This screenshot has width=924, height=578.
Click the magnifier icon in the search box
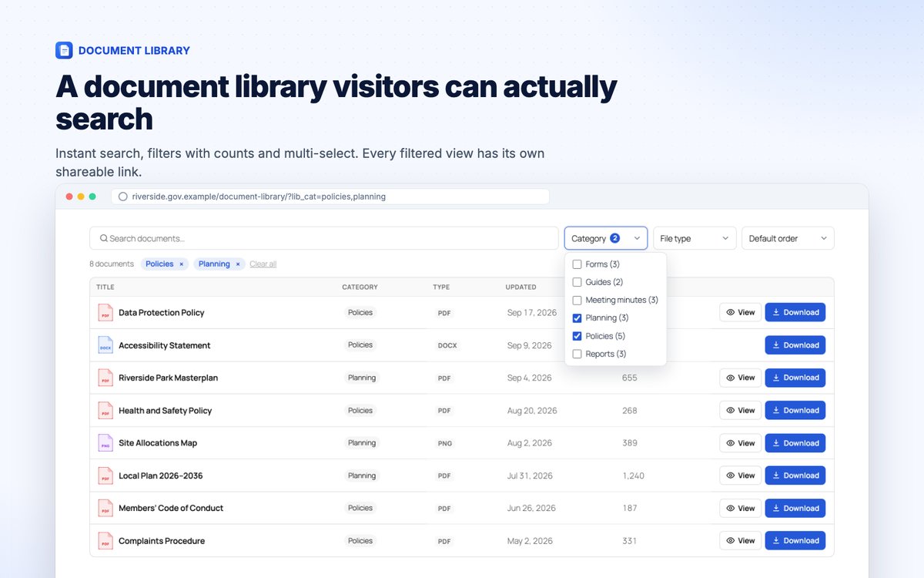click(102, 239)
